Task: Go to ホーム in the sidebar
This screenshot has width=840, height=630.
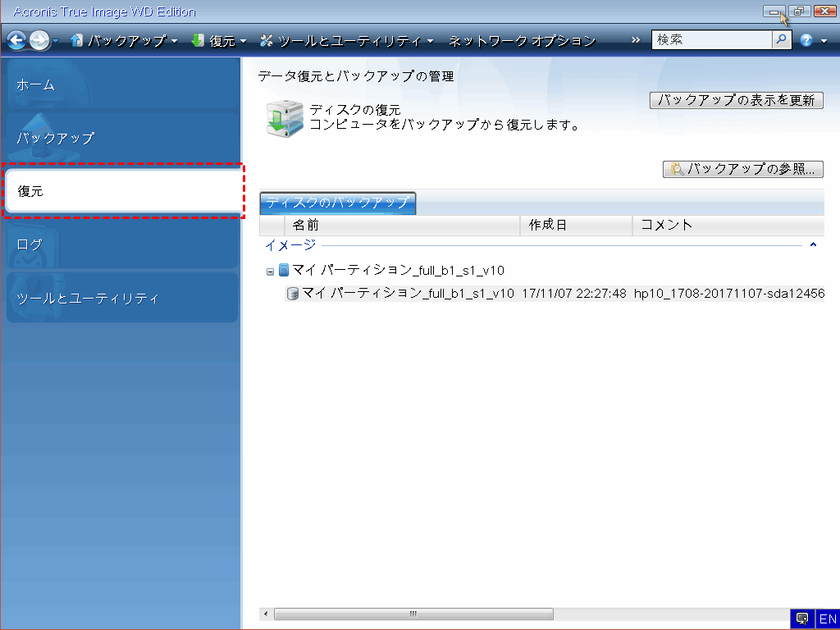Action: [120, 84]
